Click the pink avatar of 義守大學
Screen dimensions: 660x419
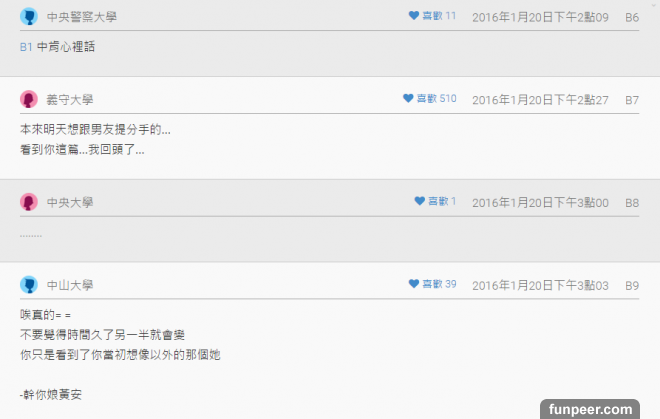coord(29,99)
